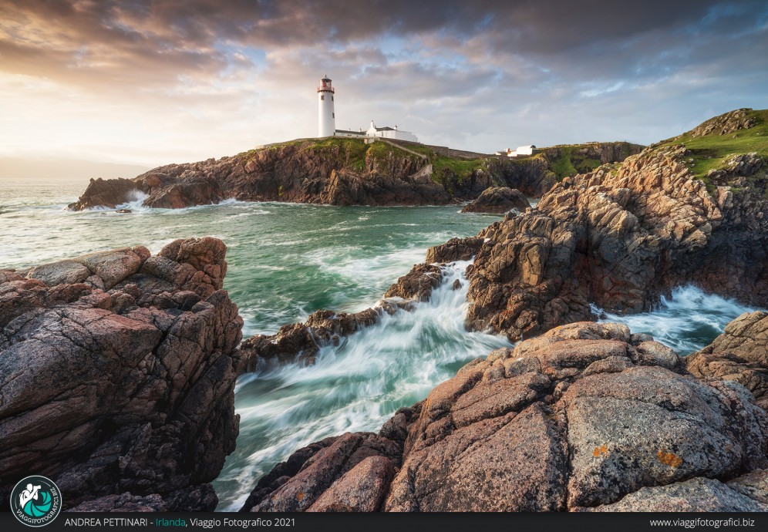Click the black caption bar at the bottom
The image size is (768, 532).
tap(463, 523)
